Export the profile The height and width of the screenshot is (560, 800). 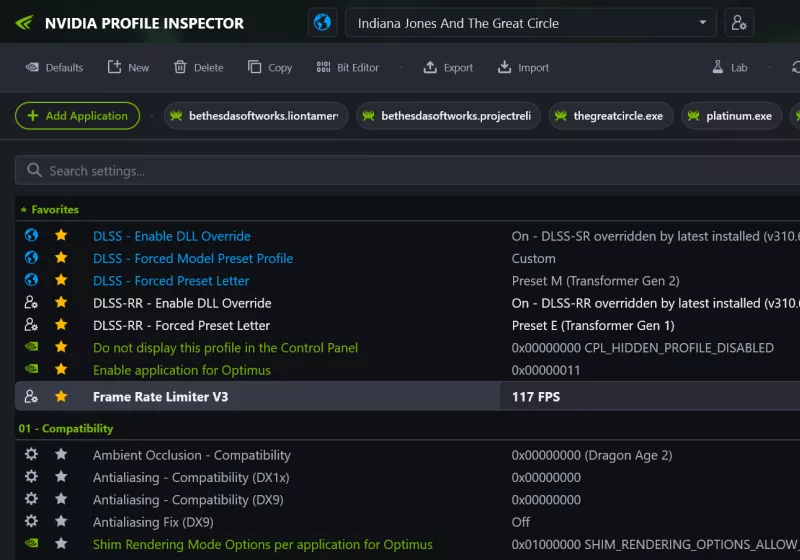(448, 67)
